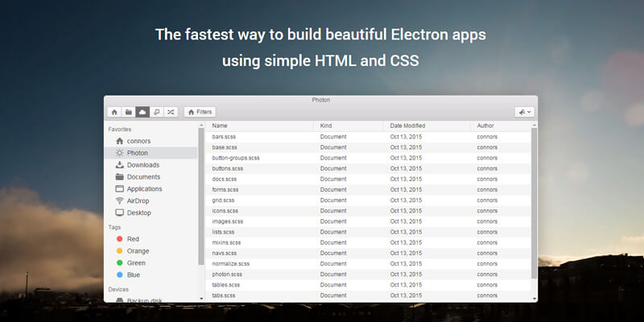Select the cloud icon toolbar button
Screen dimensions: 644x322
[142, 112]
